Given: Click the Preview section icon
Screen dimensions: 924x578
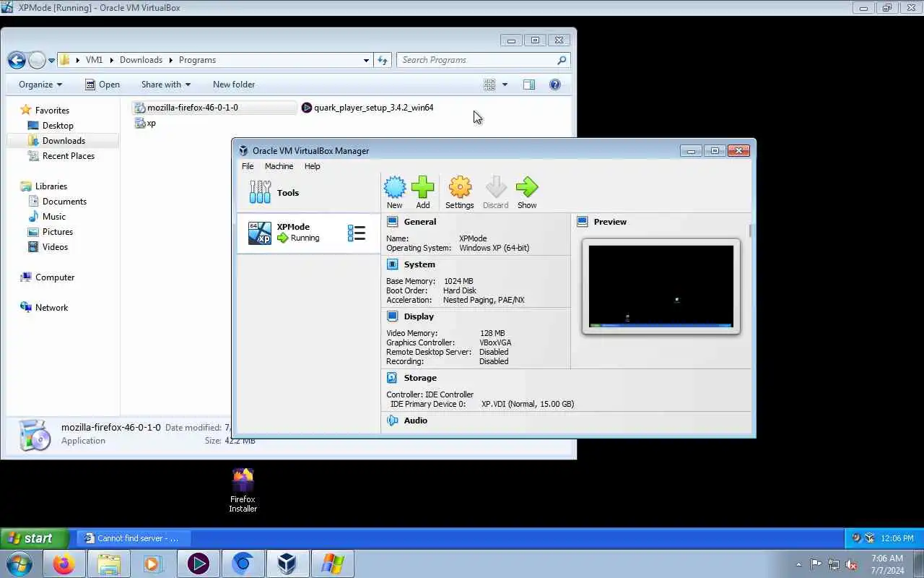Looking at the screenshot, I should pos(583,222).
